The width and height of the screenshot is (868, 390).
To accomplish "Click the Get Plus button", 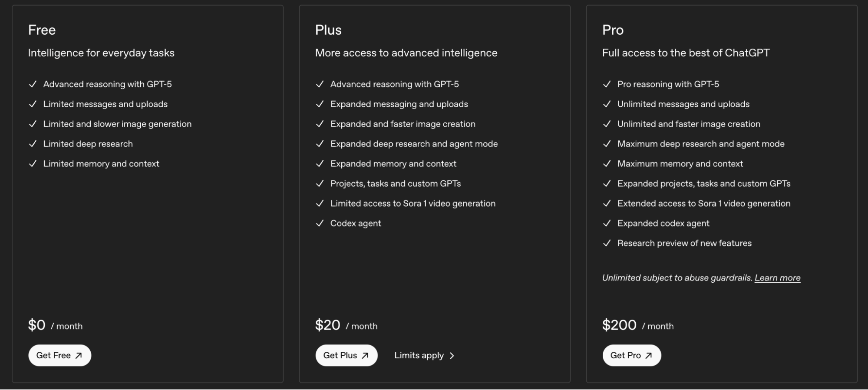I will (346, 355).
